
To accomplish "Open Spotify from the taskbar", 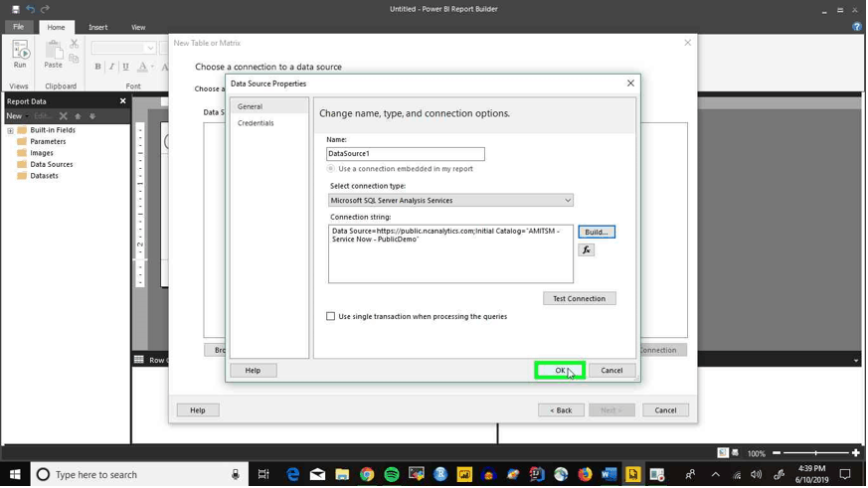I will [392, 475].
